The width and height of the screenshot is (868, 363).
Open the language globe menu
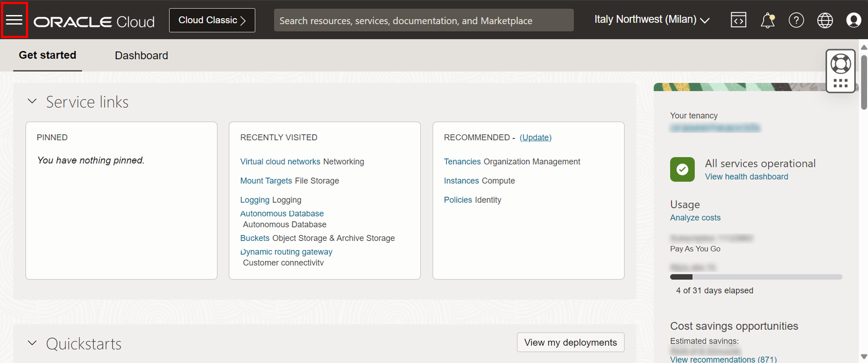pyautogui.click(x=825, y=20)
